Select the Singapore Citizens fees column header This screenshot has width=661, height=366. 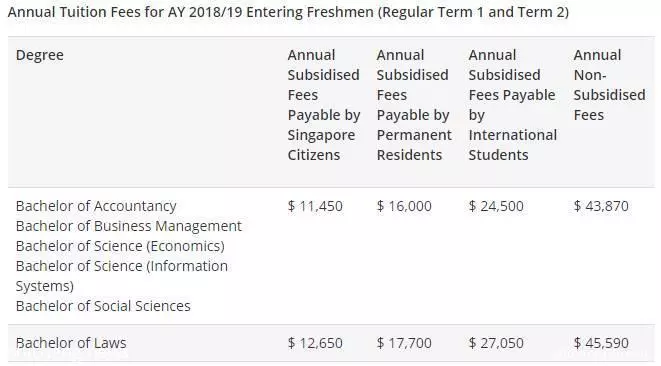coord(324,105)
